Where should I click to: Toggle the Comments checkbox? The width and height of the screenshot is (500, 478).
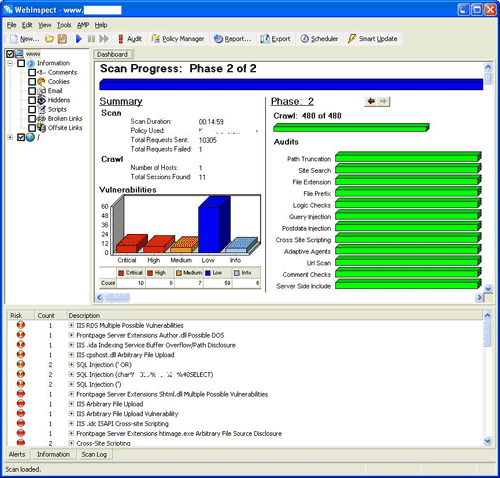pos(32,72)
